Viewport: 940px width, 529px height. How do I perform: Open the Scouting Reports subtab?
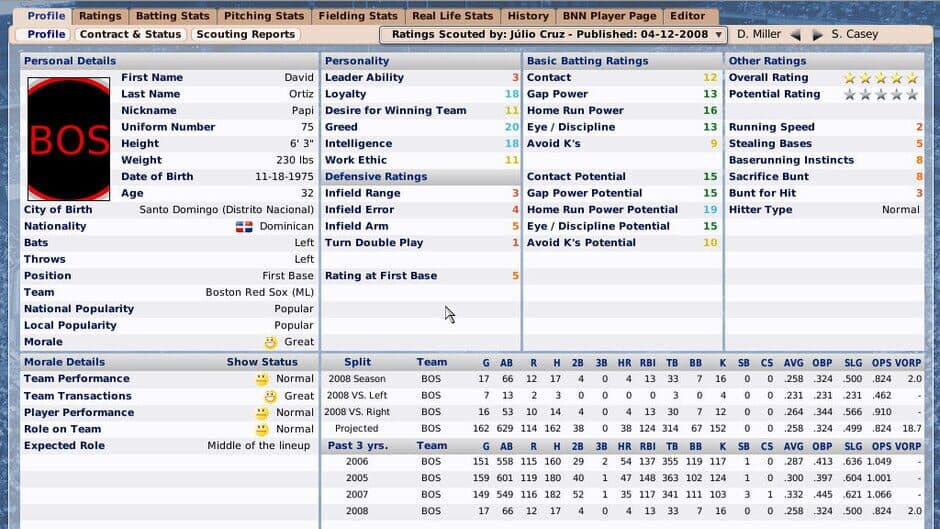(245, 34)
